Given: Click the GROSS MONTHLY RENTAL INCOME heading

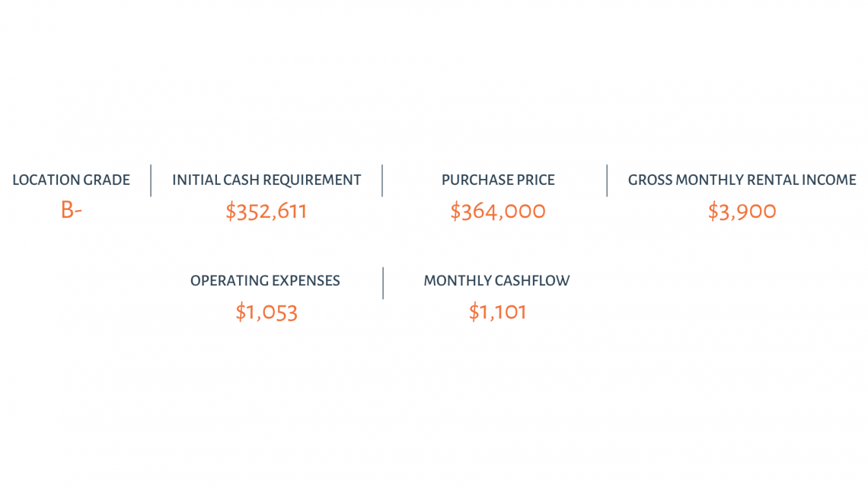Looking at the screenshot, I should [742, 180].
